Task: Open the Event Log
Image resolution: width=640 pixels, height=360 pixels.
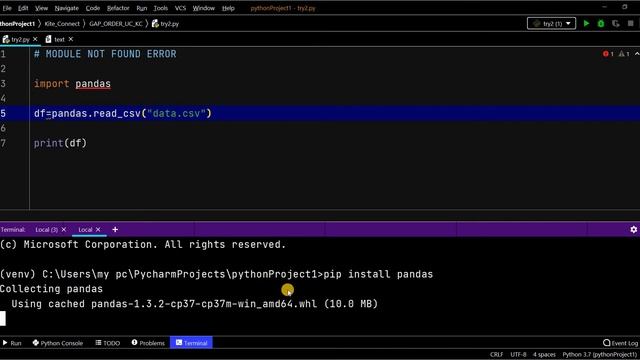Action: 620,343
